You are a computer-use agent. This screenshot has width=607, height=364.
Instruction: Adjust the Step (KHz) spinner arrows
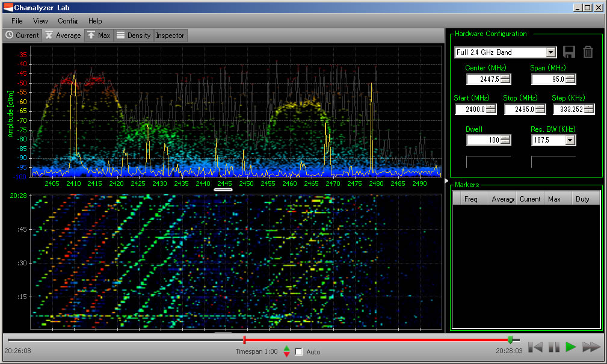(589, 110)
